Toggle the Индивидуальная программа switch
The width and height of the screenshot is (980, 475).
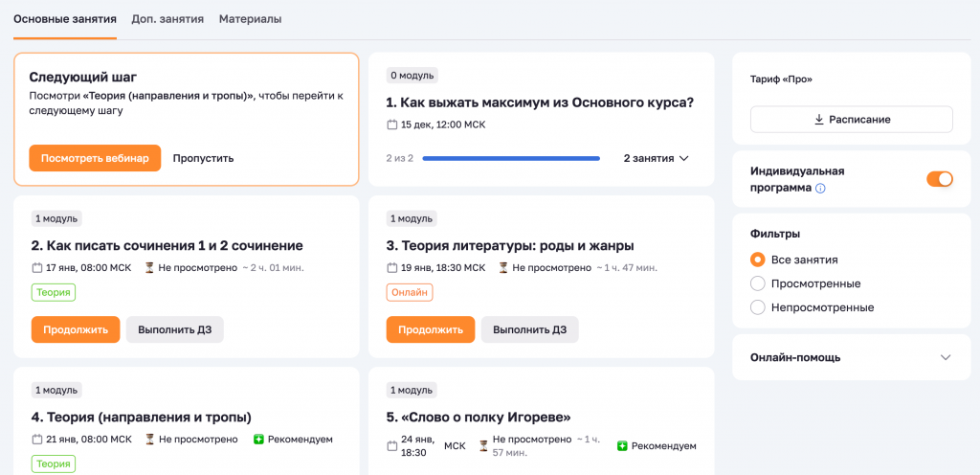[940, 179]
